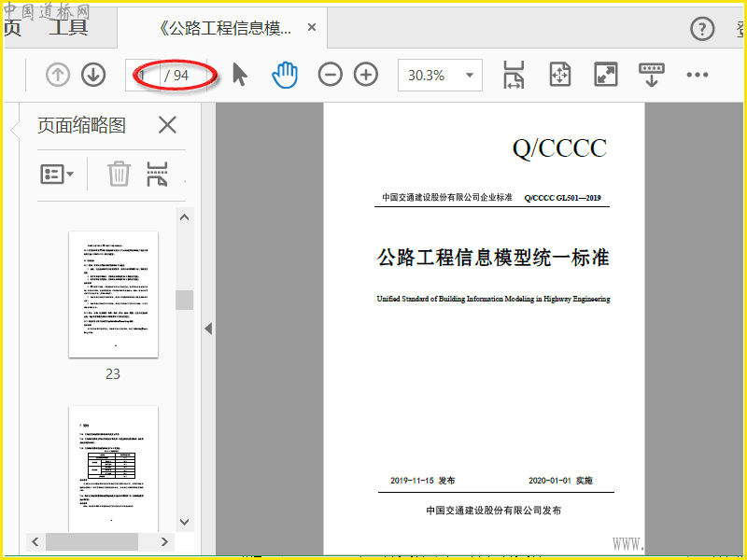This screenshot has width=747, height=560.
Task: Click the English subtitle Unified Standard line
Action: click(x=493, y=299)
